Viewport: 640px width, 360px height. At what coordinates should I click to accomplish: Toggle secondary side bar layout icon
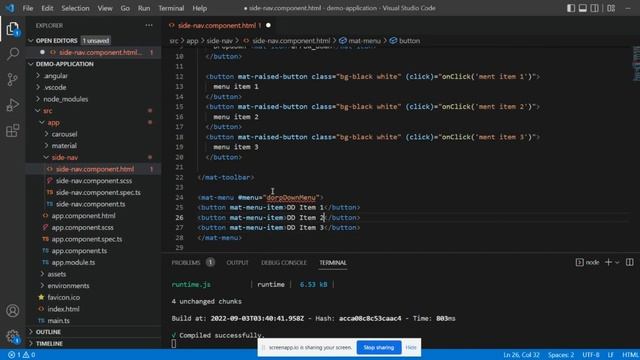pos(595,8)
